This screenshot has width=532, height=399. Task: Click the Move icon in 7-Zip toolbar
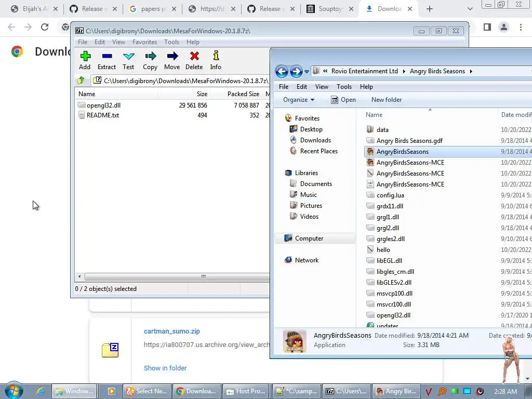pos(172,56)
